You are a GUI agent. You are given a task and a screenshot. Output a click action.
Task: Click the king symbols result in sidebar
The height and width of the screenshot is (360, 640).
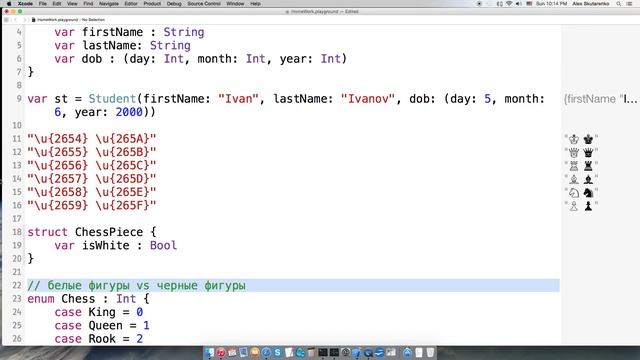tap(581, 139)
